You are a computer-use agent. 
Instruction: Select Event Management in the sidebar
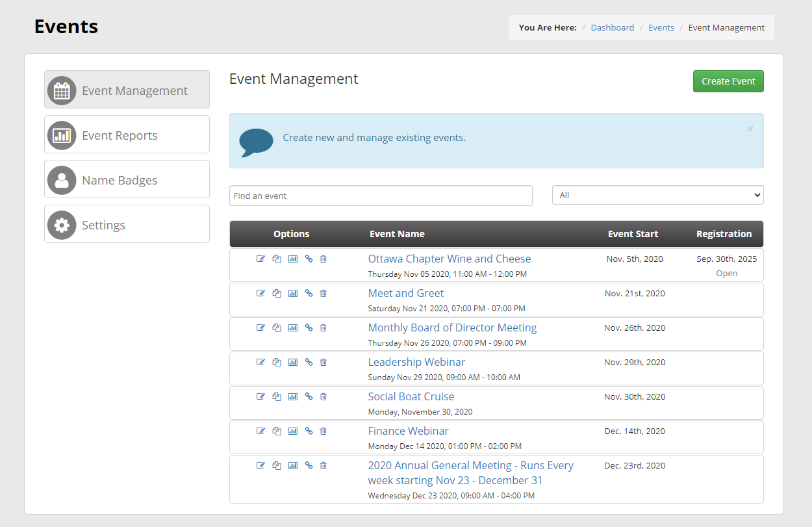[x=127, y=89]
